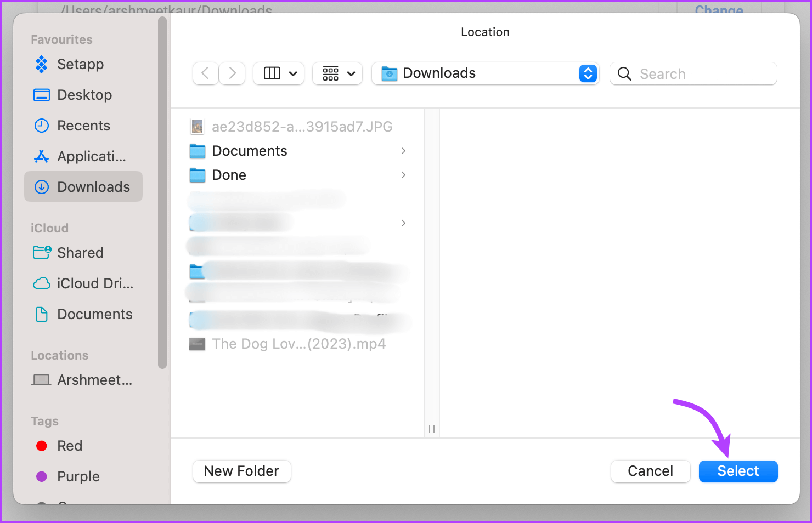Open Downloads location pop-up menu

coord(485,73)
